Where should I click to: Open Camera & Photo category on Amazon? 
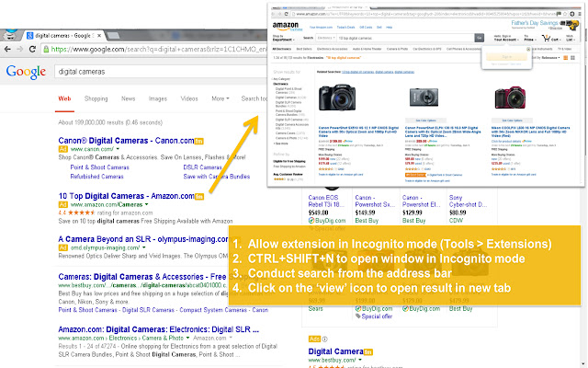click(x=397, y=49)
